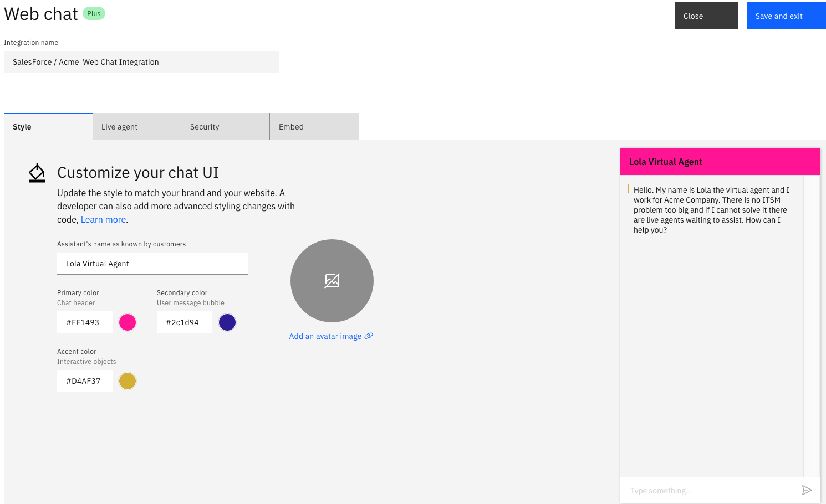Switch to the Style tab
Screen dimensions: 826x504
point(48,127)
